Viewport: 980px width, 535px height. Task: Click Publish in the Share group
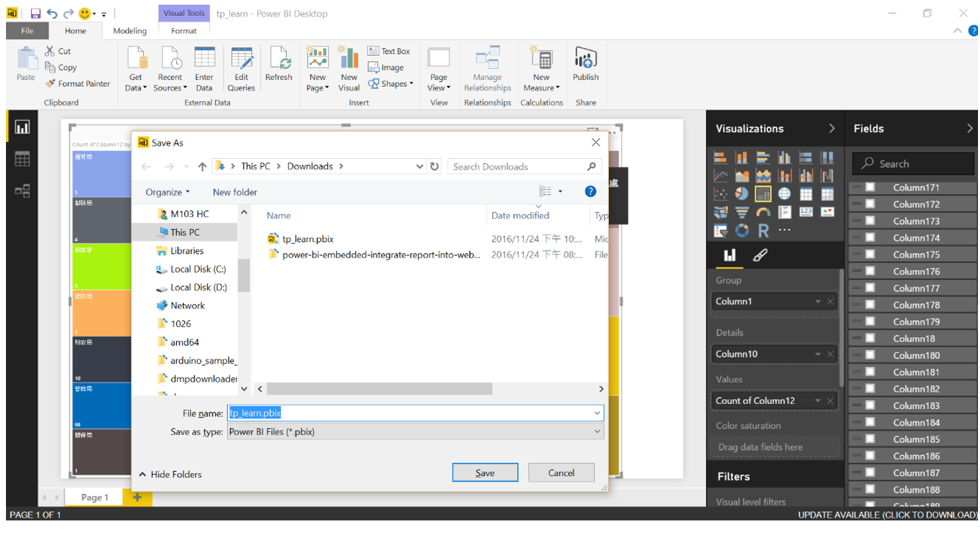[586, 65]
